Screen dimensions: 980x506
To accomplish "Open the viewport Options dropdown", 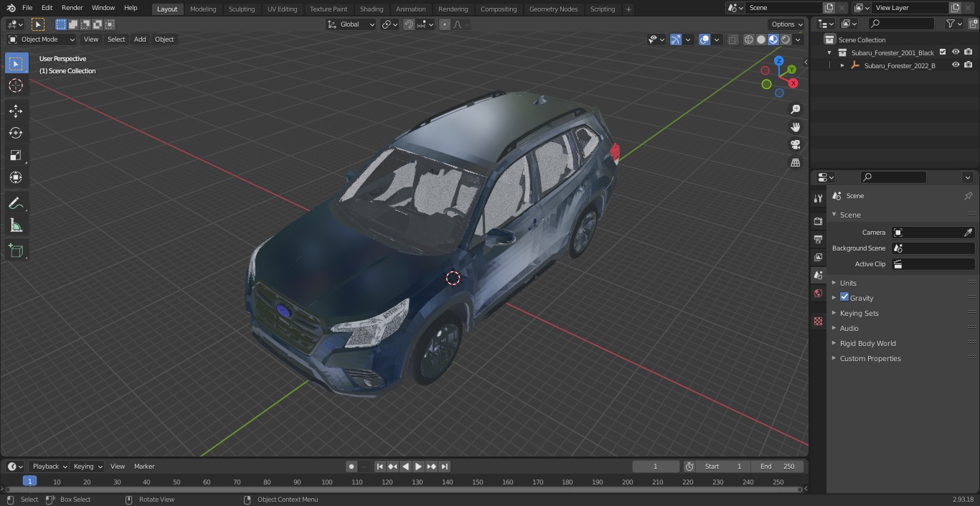I will coord(787,24).
